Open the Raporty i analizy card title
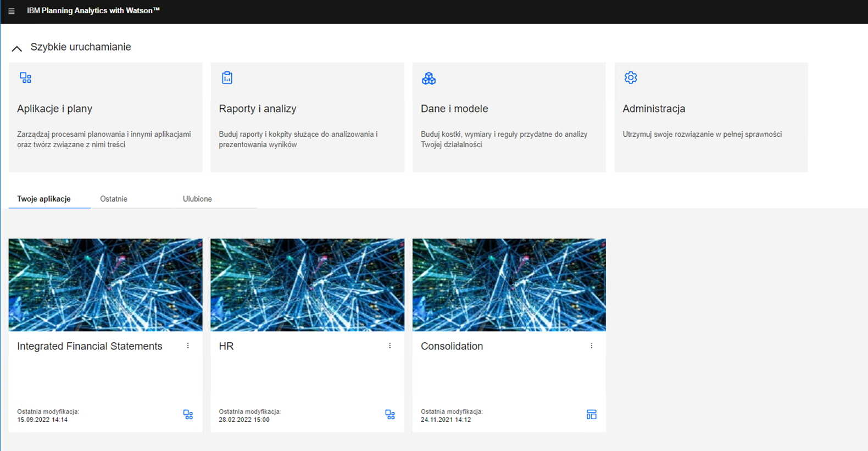Image resolution: width=868 pixels, height=451 pixels. (258, 109)
